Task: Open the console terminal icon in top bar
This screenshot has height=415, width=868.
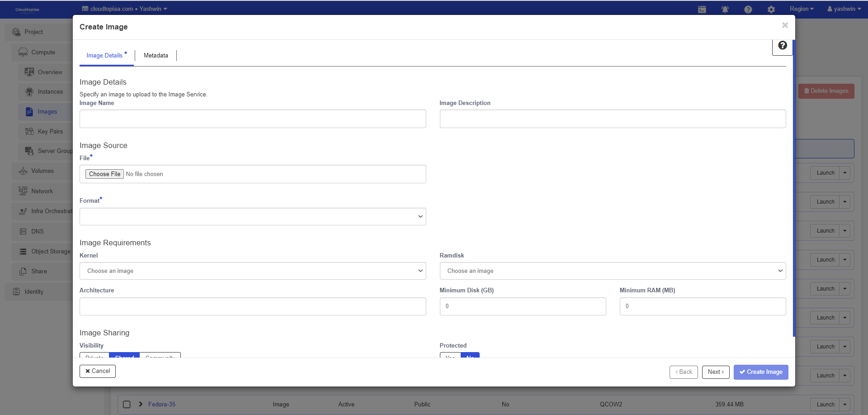Action: pos(702,10)
